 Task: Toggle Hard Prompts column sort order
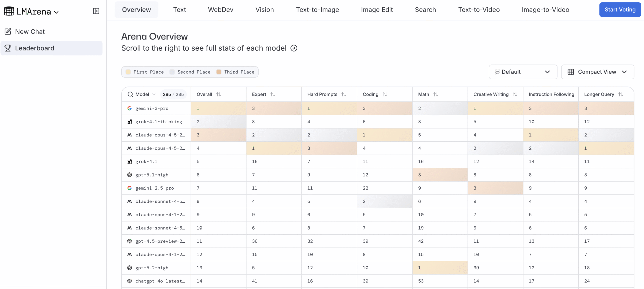(344, 94)
